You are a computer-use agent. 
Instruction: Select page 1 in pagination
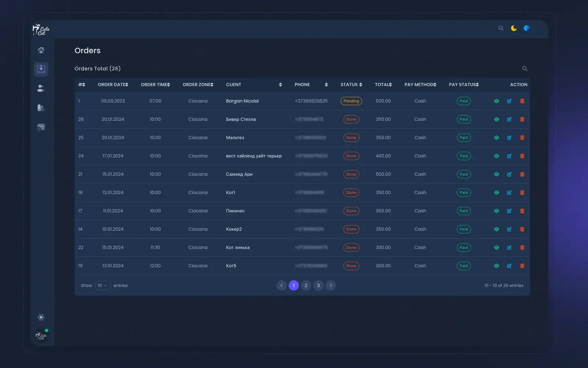tap(294, 286)
